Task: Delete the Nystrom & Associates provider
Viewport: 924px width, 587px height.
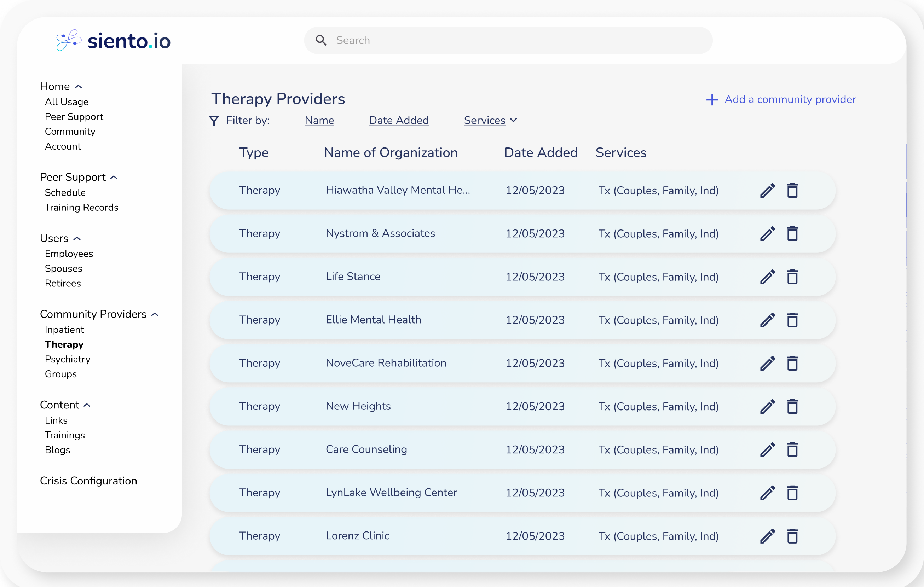Action: 792,234
